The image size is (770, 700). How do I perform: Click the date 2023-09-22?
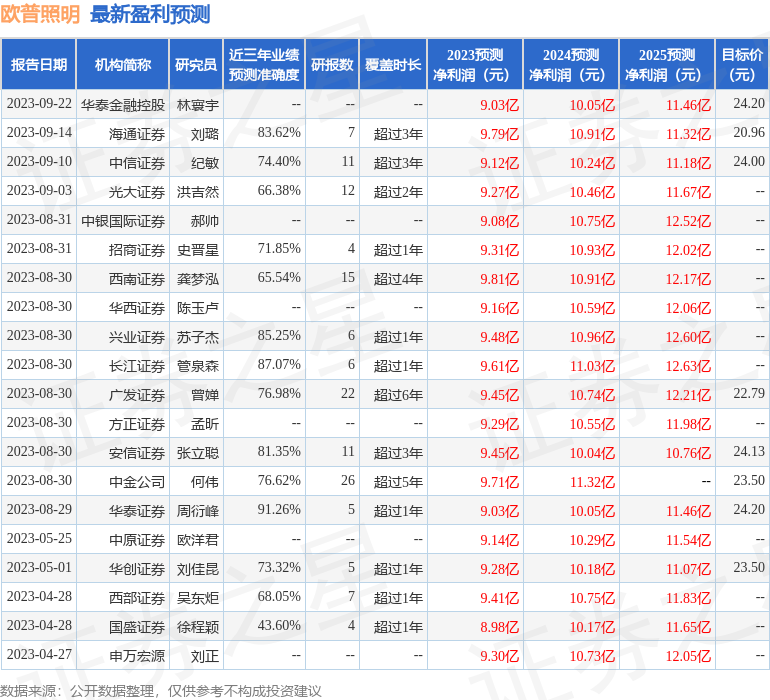pyautogui.click(x=39, y=104)
